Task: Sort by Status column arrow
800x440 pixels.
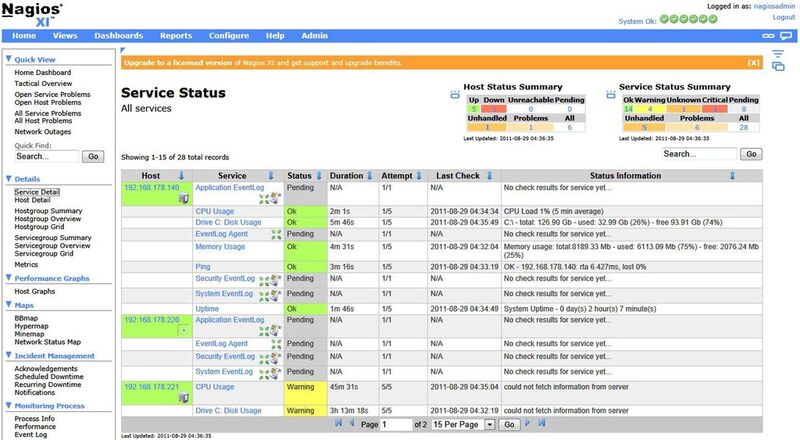Action: click(x=319, y=175)
